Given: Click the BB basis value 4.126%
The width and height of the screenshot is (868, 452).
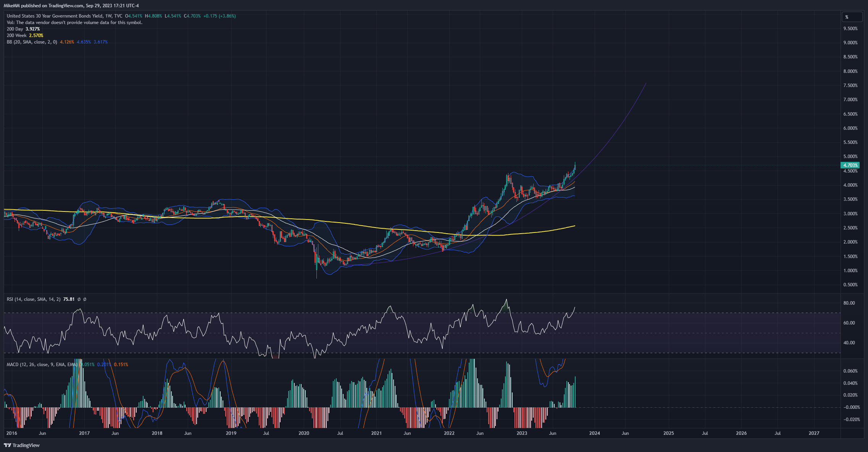Looking at the screenshot, I should coord(67,42).
